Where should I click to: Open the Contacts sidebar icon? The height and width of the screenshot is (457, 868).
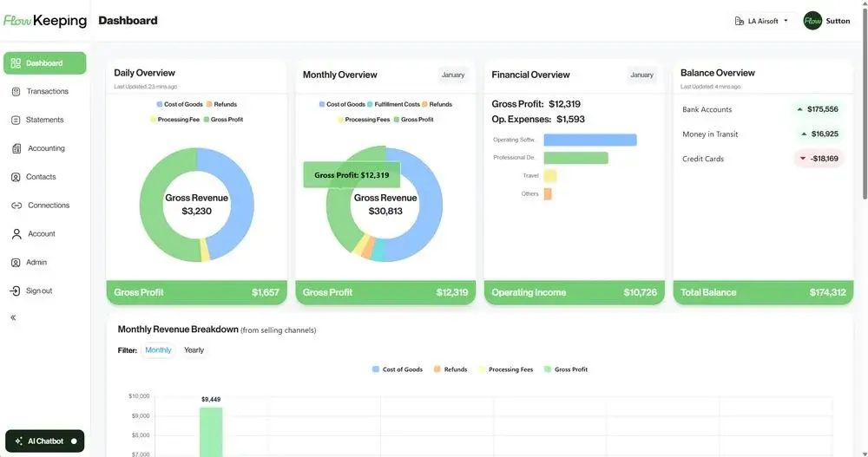[16, 177]
